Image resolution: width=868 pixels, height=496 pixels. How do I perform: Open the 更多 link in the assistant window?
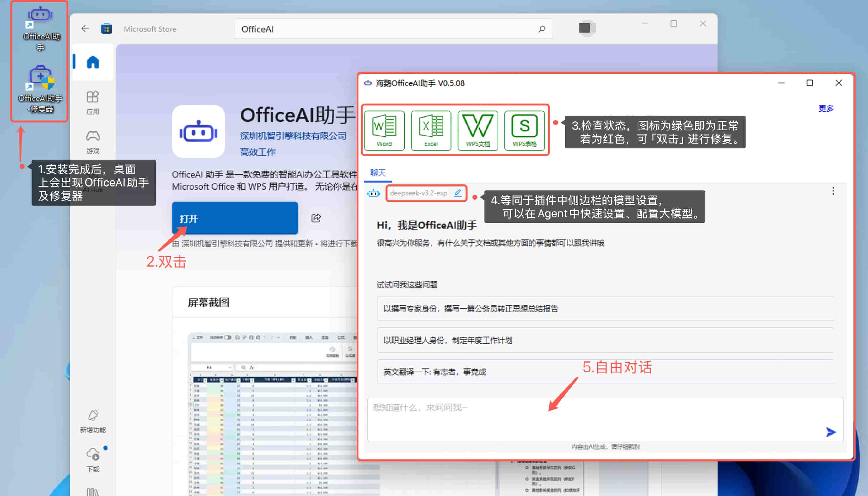[825, 108]
